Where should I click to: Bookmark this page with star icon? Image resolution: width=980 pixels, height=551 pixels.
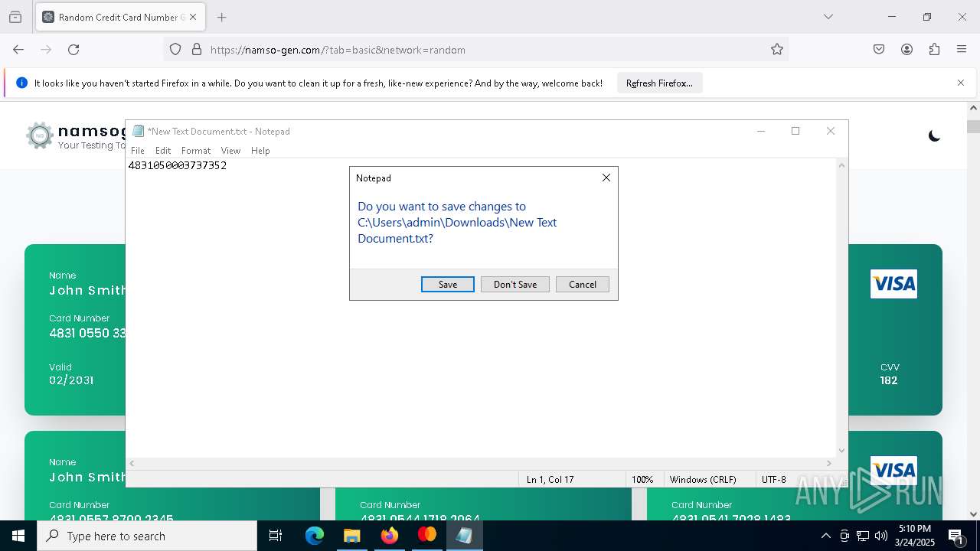pyautogui.click(x=777, y=50)
